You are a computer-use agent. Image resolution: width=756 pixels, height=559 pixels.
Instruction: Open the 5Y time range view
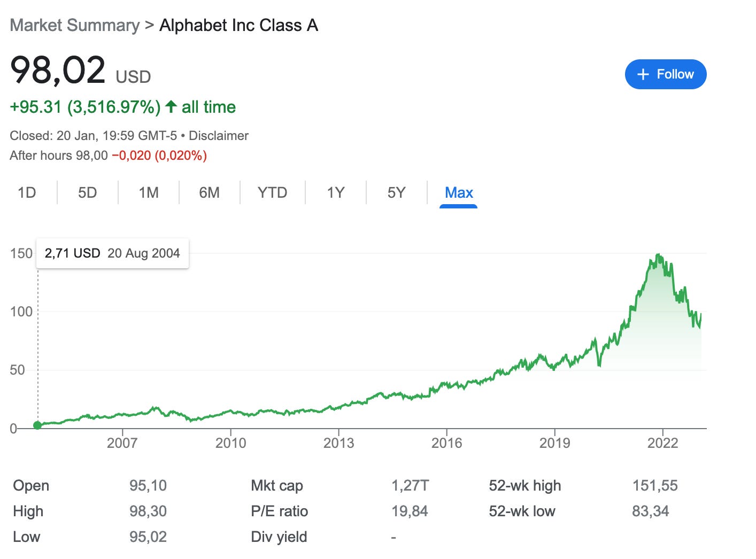pyautogui.click(x=397, y=193)
